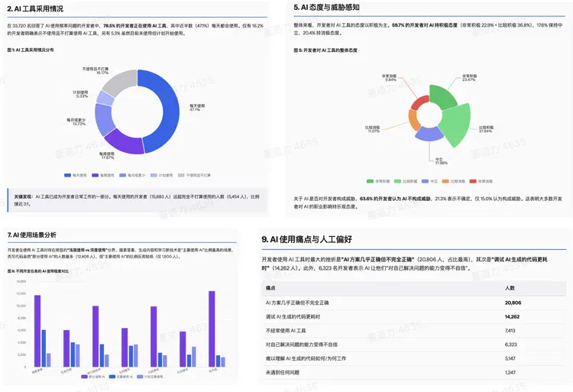Select the purple 每周使用 17.67% donut segment
The width and height of the screenshot is (573, 392).
pyautogui.click(x=125, y=143)
